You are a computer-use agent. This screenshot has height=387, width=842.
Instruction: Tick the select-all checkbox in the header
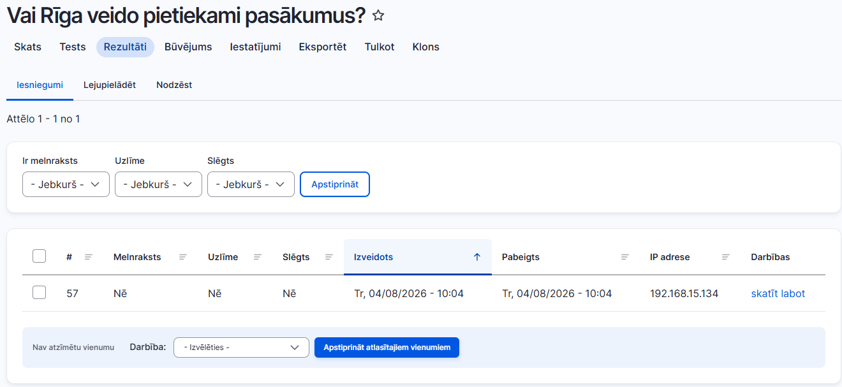click(x=39, y=256)
